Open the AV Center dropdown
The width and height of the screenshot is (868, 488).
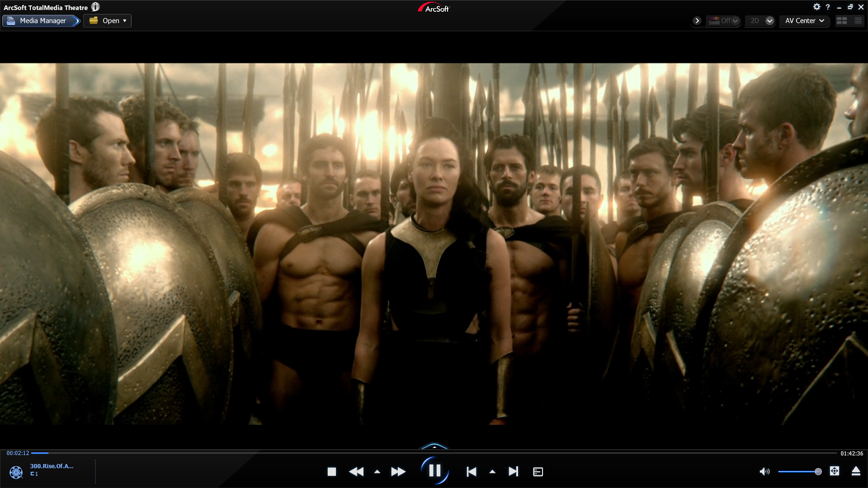point(805,21)
